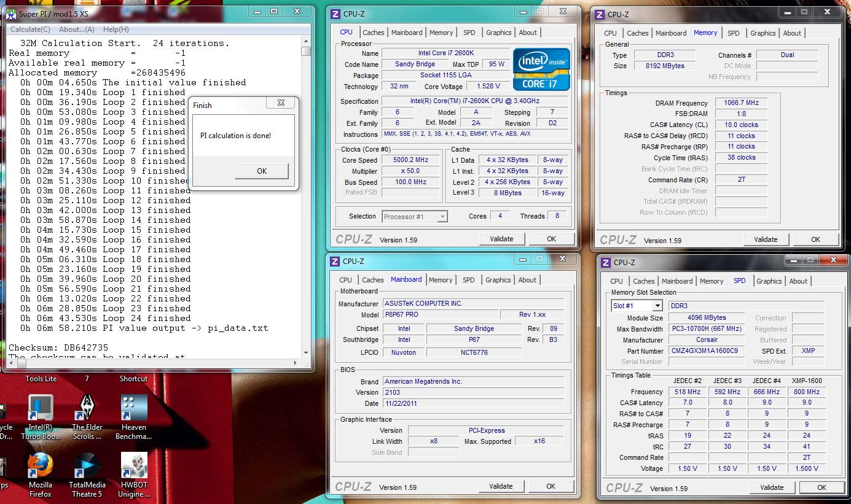This screenshot has width=851, height=504.
Task: Confirm PI calculation done with OK
Action: [262, 171]
